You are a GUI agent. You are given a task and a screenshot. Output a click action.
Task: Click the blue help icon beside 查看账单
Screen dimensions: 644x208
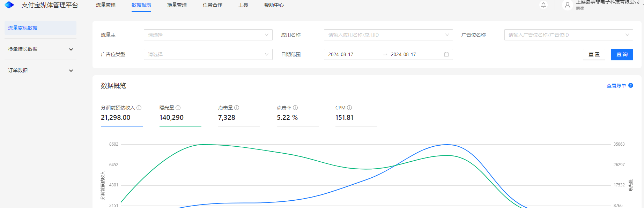pyautogui.click(x=631, y=85)
